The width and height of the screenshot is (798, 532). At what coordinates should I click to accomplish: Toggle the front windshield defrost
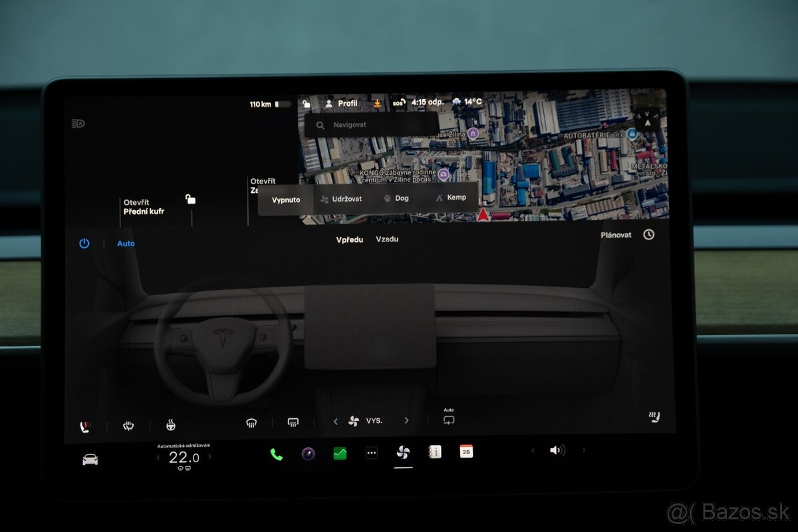click(251, 422)
